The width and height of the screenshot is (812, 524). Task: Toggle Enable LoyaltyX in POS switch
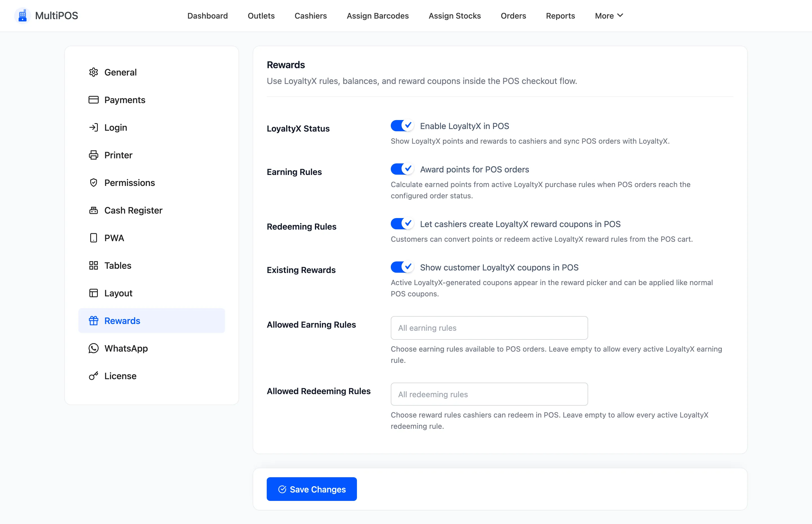[x=402, y=126]
